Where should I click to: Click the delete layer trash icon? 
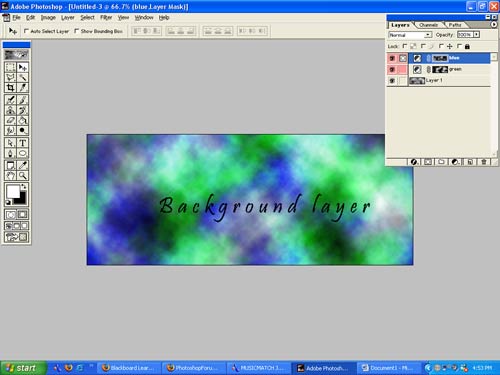coord(484,162)
